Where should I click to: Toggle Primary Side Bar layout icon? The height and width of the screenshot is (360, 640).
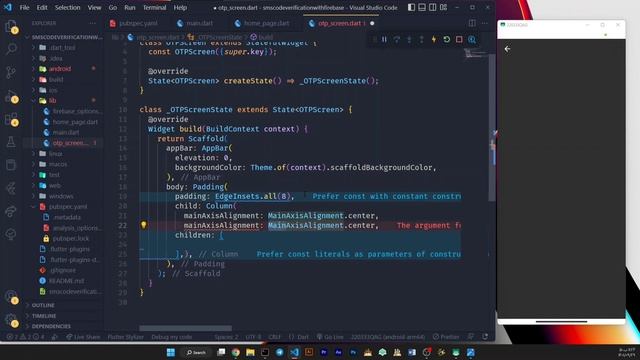pyautogui.click(x=411, y=7)
